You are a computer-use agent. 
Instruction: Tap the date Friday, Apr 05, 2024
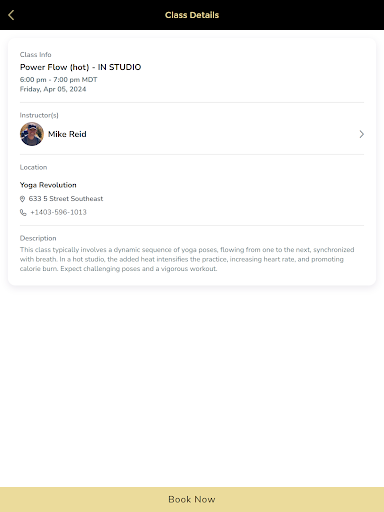pos(53,89)
